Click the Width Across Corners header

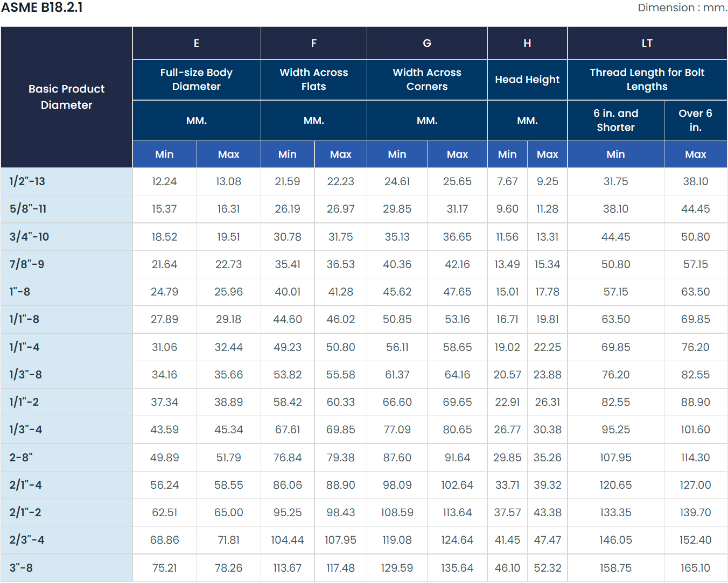click(427, 79)
